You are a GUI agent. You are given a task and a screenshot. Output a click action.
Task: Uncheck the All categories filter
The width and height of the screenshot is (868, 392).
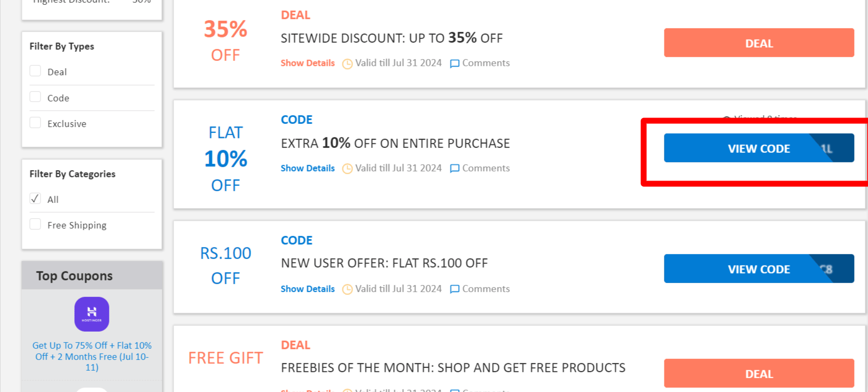35,198
